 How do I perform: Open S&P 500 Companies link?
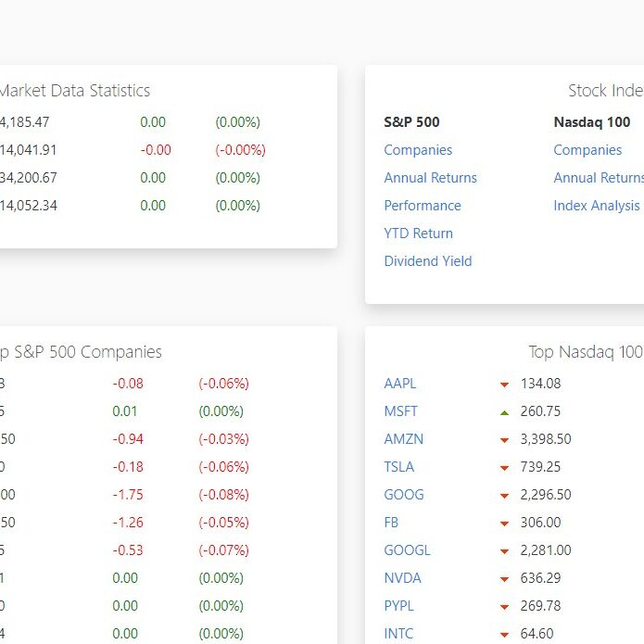pyautogui.click(x=418, y=150)
